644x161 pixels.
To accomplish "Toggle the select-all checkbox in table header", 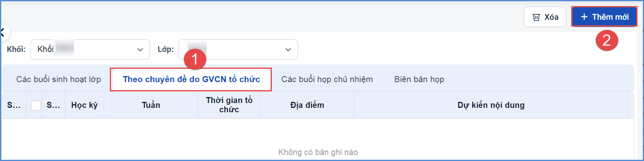I will coord(36,105).
